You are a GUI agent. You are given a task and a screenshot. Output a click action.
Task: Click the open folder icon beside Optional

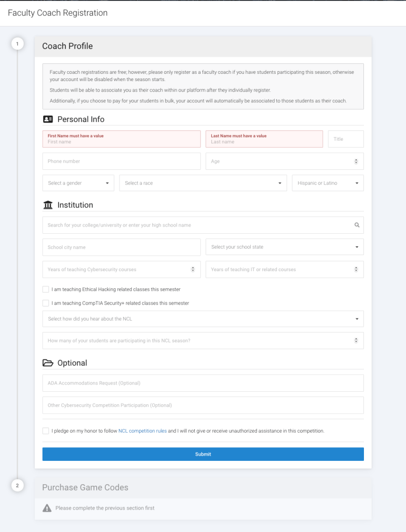tap(48, 363)
